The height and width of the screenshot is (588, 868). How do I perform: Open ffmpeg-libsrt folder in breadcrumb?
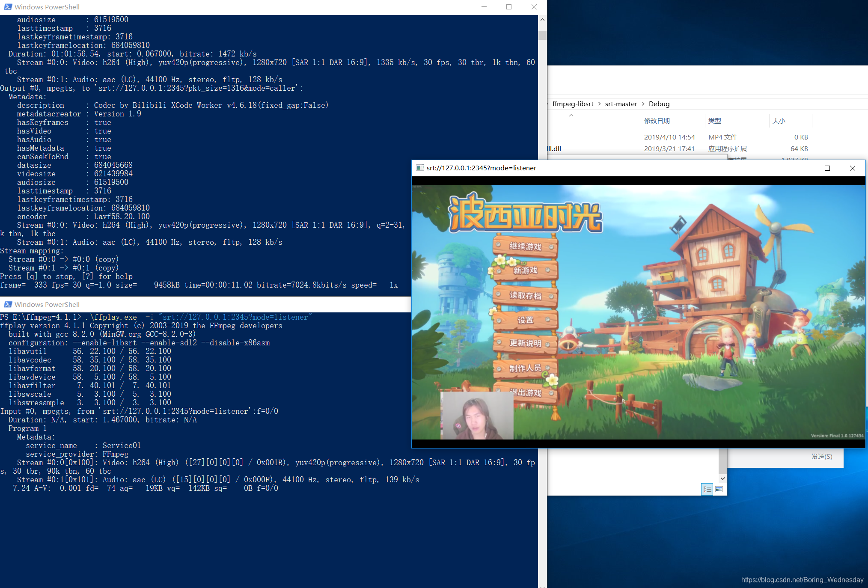573,104
